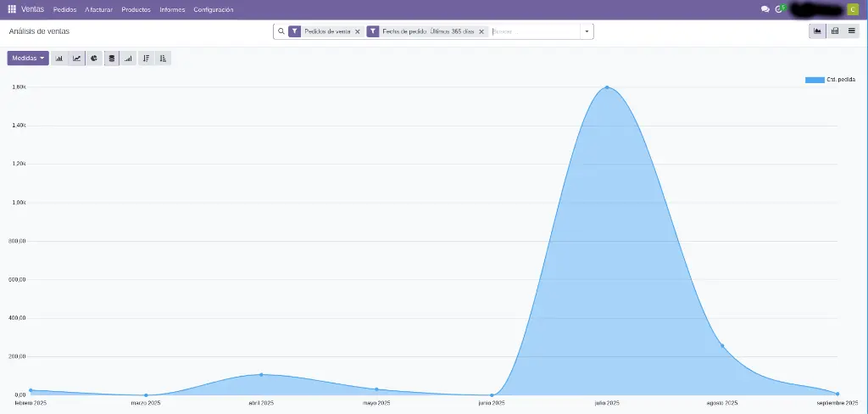Image resolution: width=868 pixels, height=414 pixels.
Task: Open the apps grid menu icon
Action: [x=12, y=9]
